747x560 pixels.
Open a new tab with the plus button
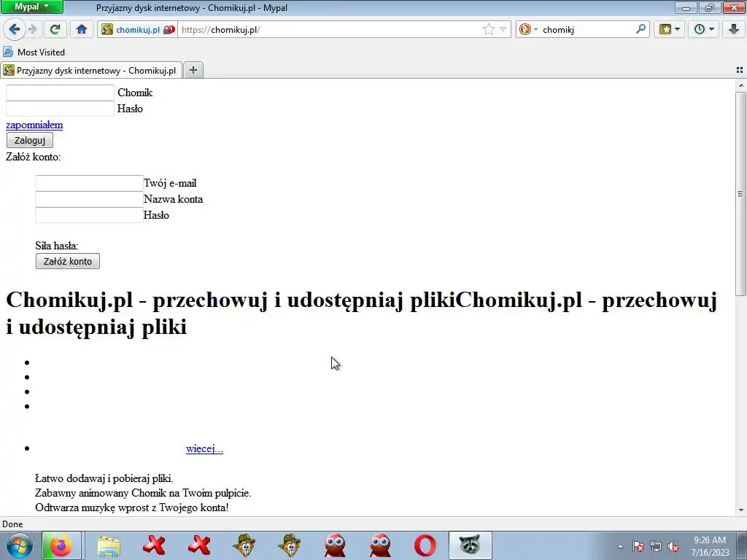(x=193, y=70)
